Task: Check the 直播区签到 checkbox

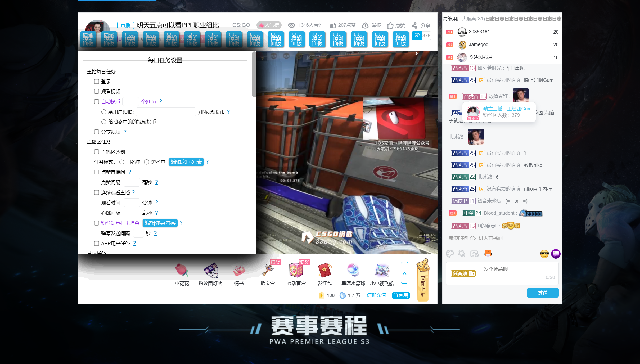Action: (97, 152)
